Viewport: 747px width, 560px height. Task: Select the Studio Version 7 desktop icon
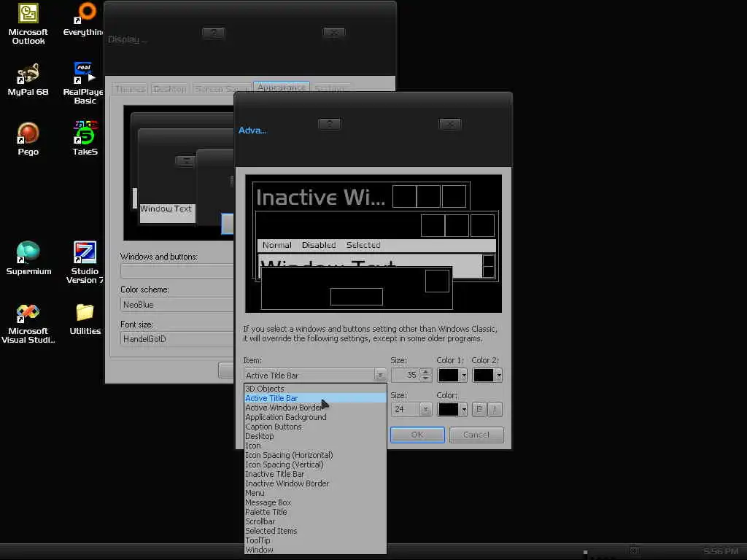click(85, 262)
